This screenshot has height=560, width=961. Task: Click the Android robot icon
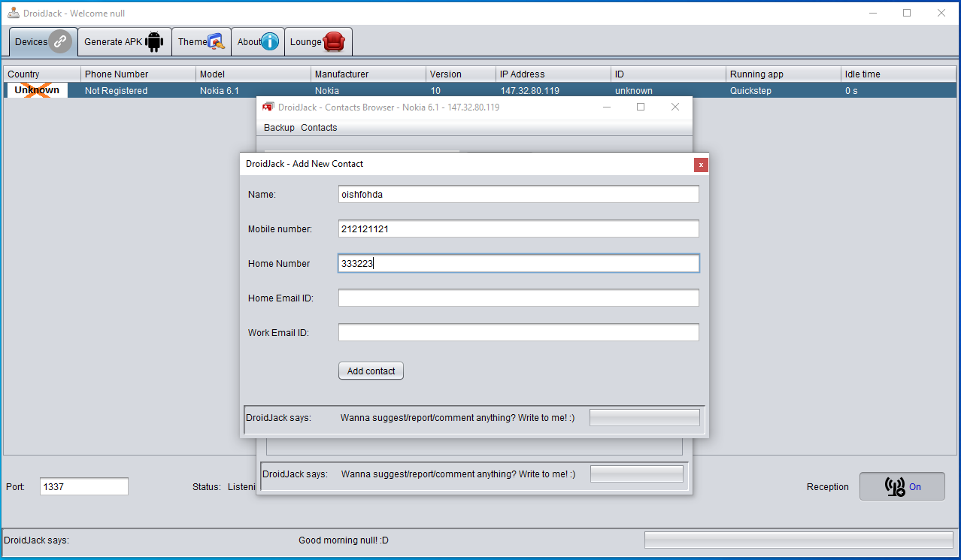click(x=155, y=42)
